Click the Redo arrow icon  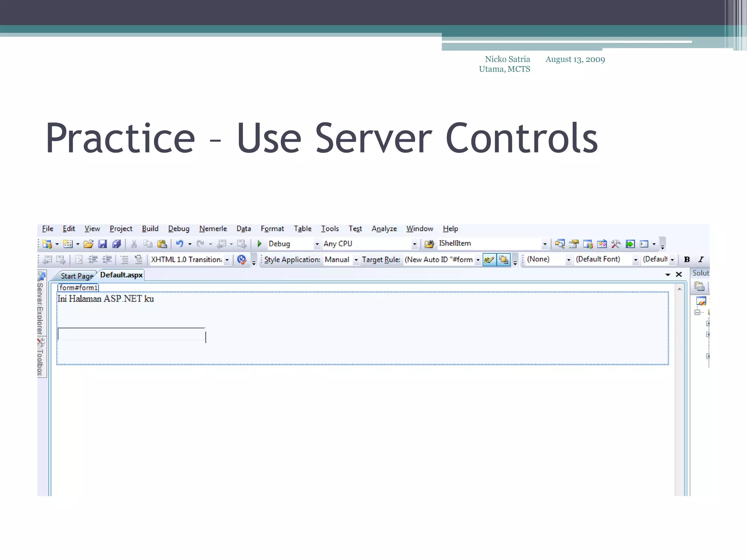(200, 244)
